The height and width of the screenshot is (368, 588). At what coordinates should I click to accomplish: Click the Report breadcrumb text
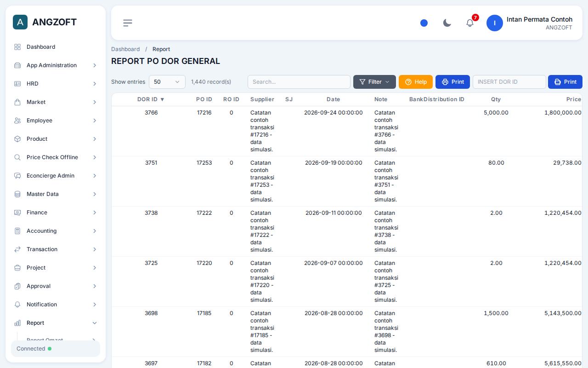[x=161, y=49]
